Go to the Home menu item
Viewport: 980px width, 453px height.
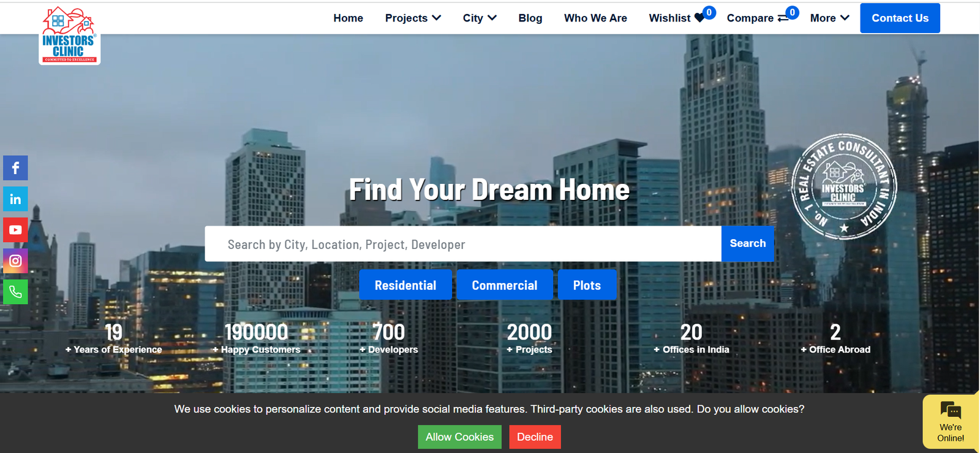tap(348, 18)
